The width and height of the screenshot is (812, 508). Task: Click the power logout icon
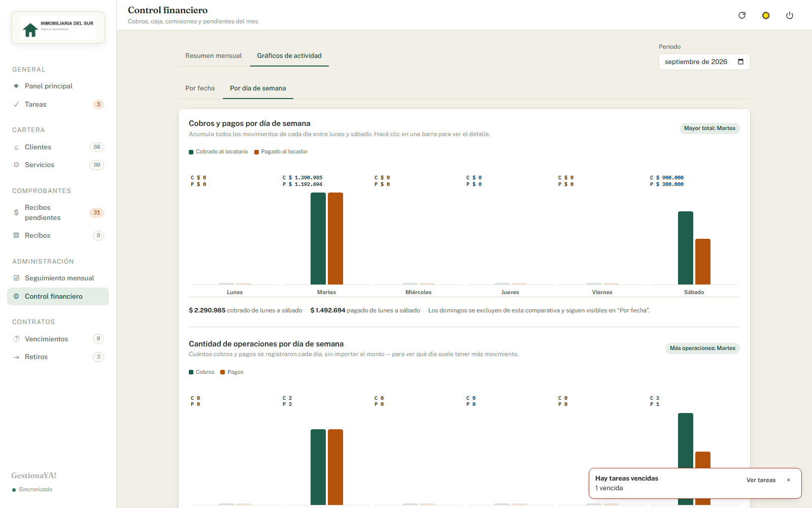tap(790, 15)
